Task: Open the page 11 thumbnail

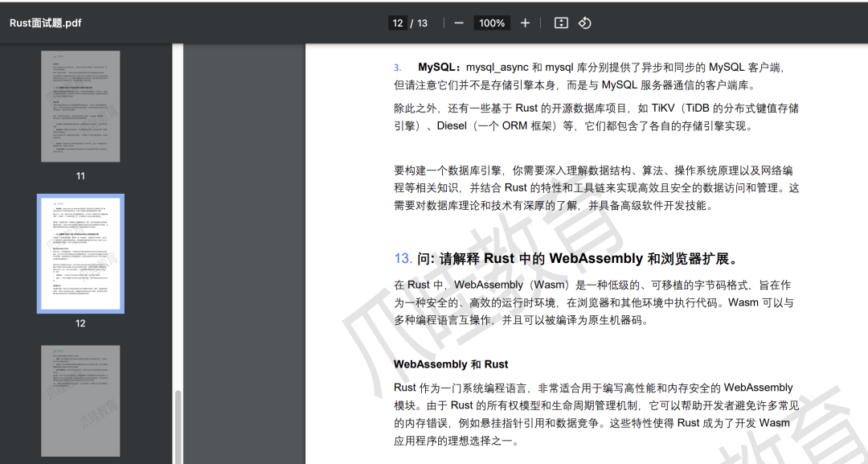Action: [x=80, y=106]
